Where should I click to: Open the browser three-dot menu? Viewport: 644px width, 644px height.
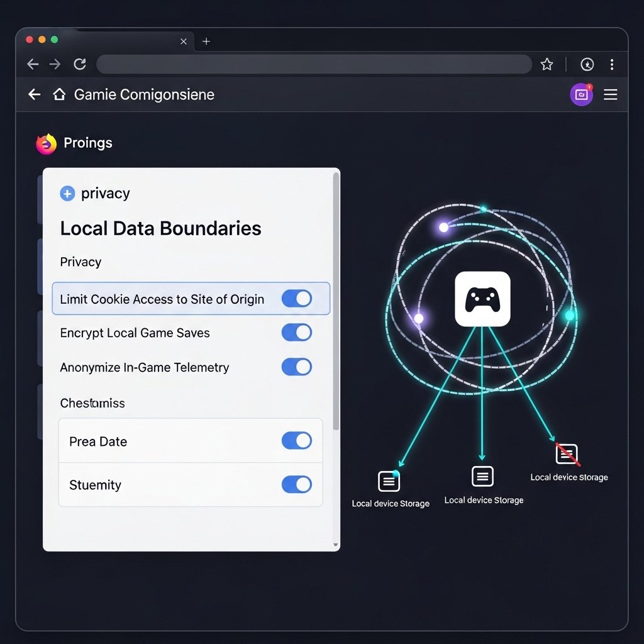[612, 64]
